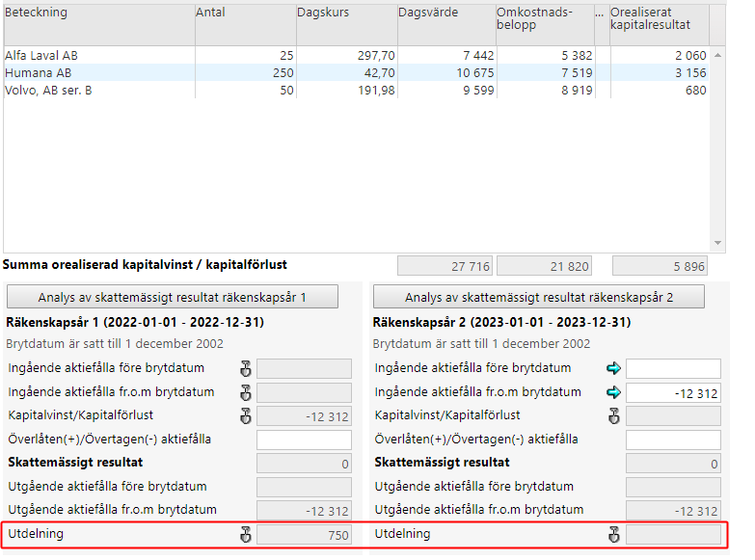Sort by Orealiserat kapitalresultat column header

[660, 25]
